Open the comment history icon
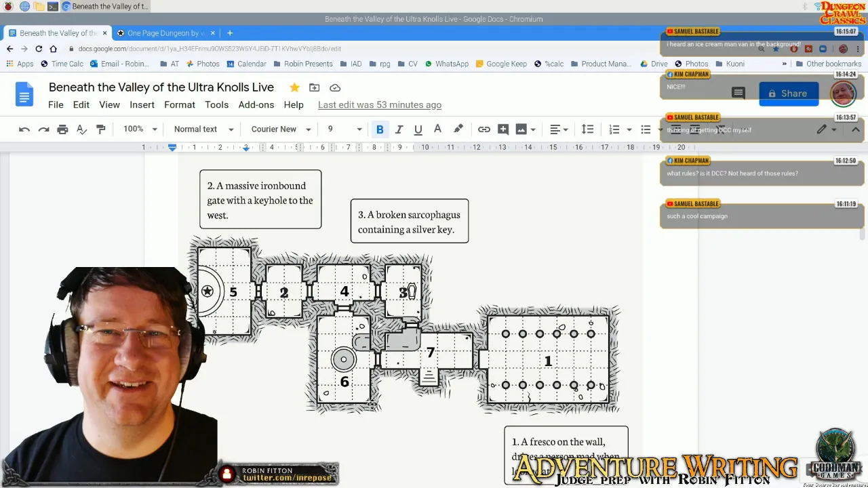Screen dimensions: 868x488 tap(738, 93)
